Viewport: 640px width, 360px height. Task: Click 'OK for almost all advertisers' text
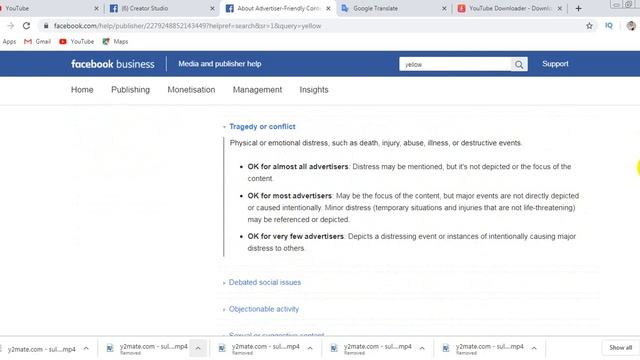(298, 167)
